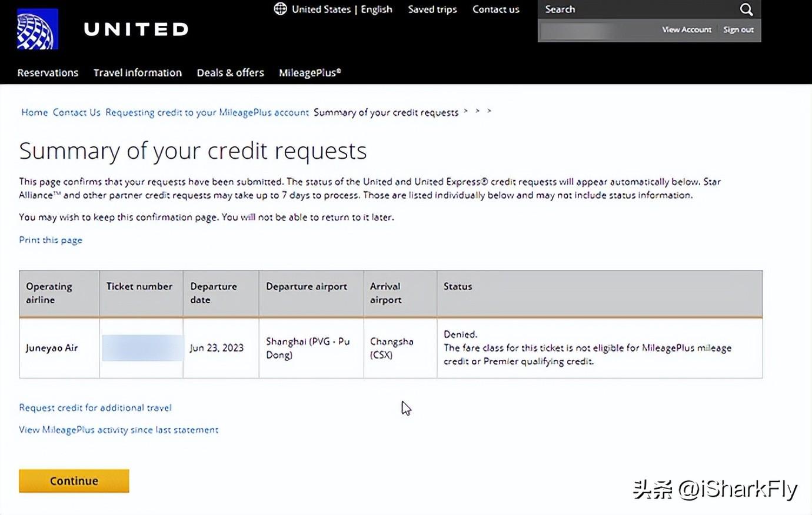The width and height of the screenshot is (812, 515).
Task: Select Changsha (CSX) arrival cell
Action: (401, 348)
